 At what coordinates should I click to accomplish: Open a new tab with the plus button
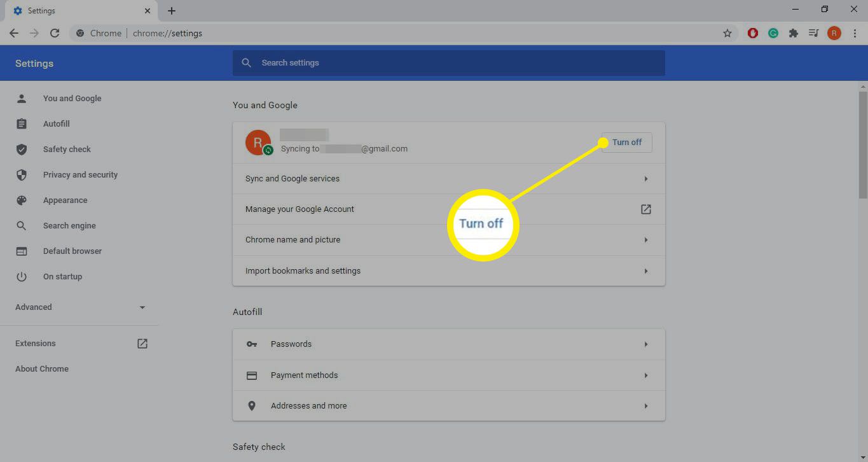point(172,11)
